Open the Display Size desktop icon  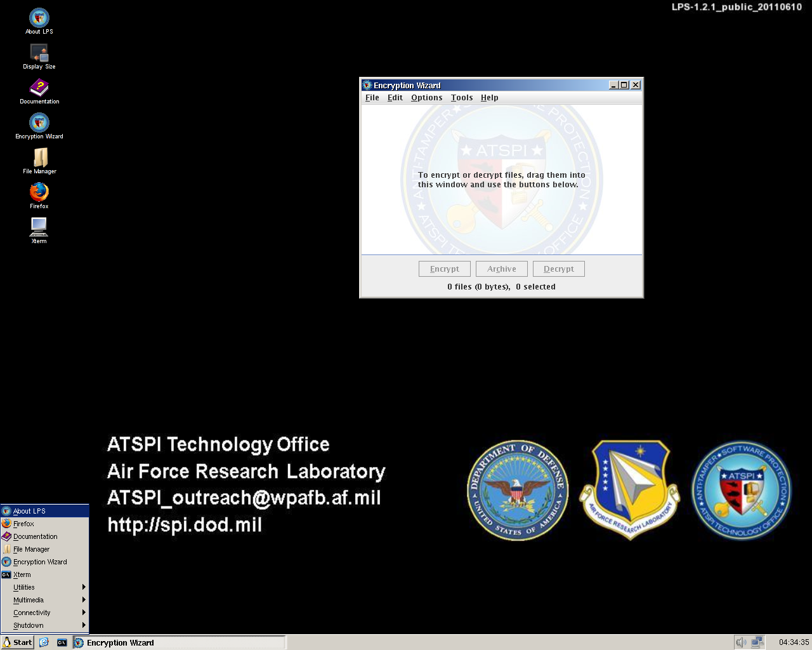[x=39, y=56]
